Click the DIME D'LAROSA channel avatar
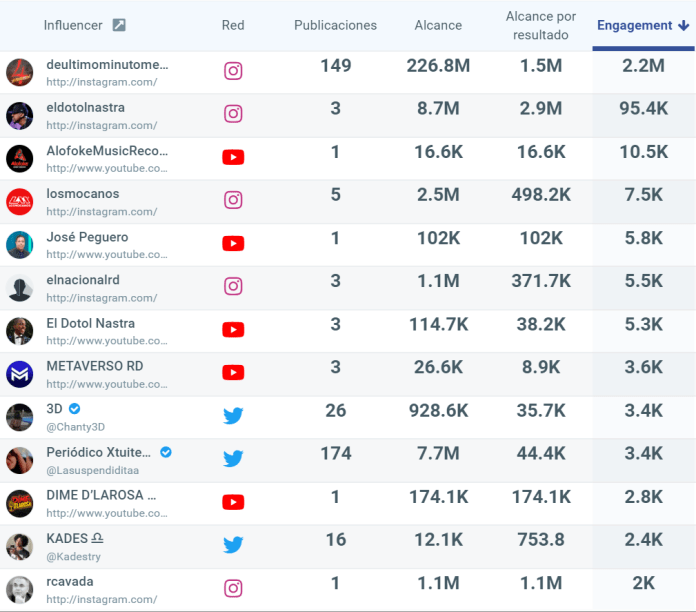696x612 pixels. tap(20, 503)
